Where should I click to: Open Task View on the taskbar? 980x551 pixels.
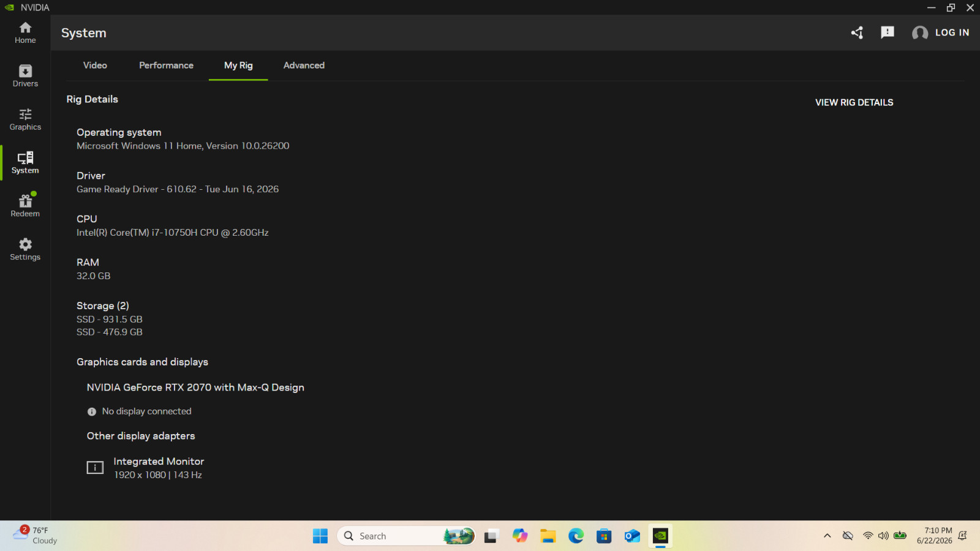491,536
